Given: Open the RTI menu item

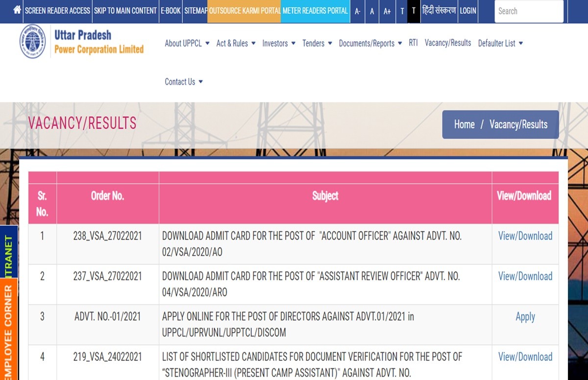Looking at the screenshot, I should (413, 43).
